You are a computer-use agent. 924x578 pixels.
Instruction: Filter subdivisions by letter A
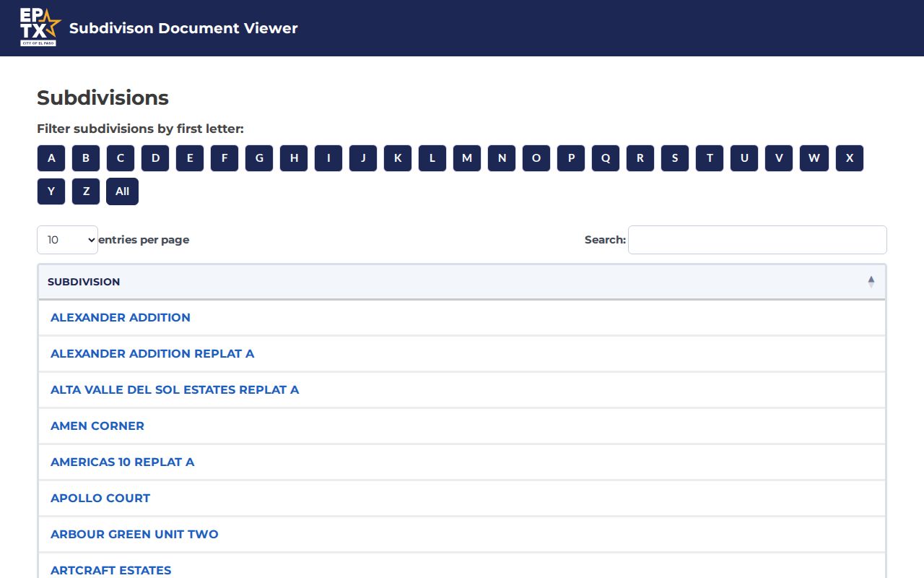[x=51, y=158]
